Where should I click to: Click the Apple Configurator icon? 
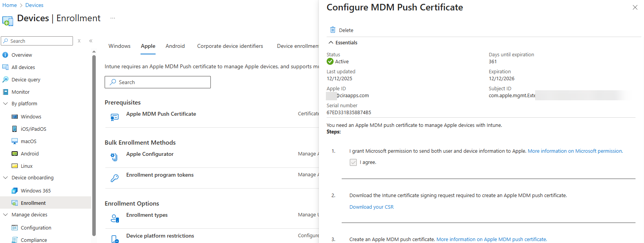tap(114, 157)
